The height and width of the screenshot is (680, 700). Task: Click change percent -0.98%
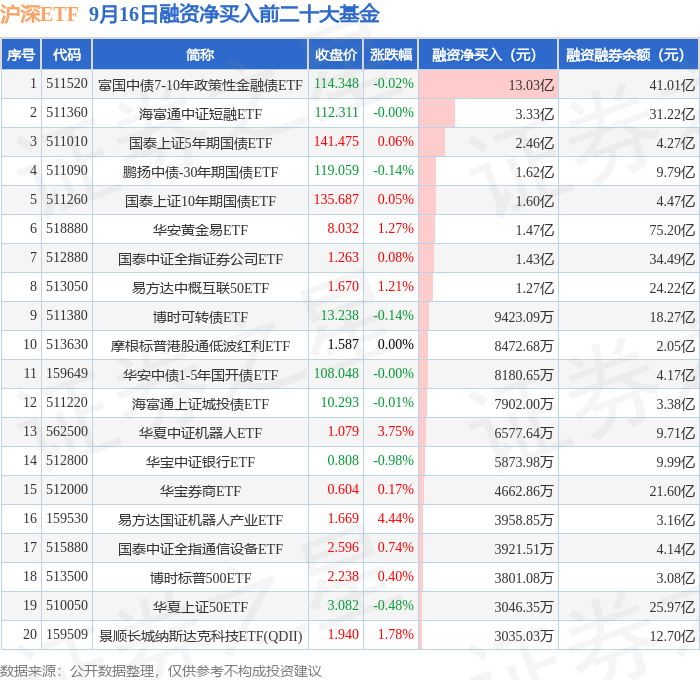393,461
